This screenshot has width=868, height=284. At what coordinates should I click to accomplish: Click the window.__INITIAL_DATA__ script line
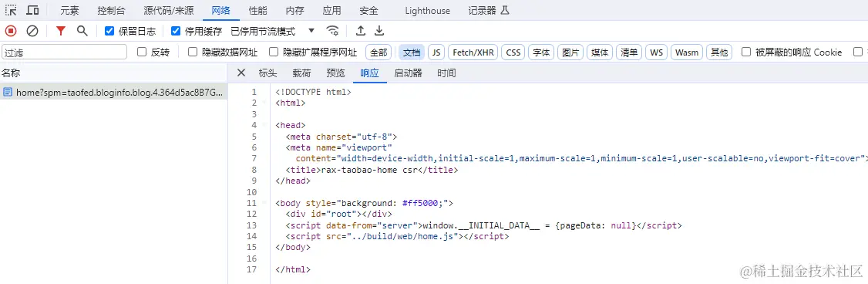[484, 225]
